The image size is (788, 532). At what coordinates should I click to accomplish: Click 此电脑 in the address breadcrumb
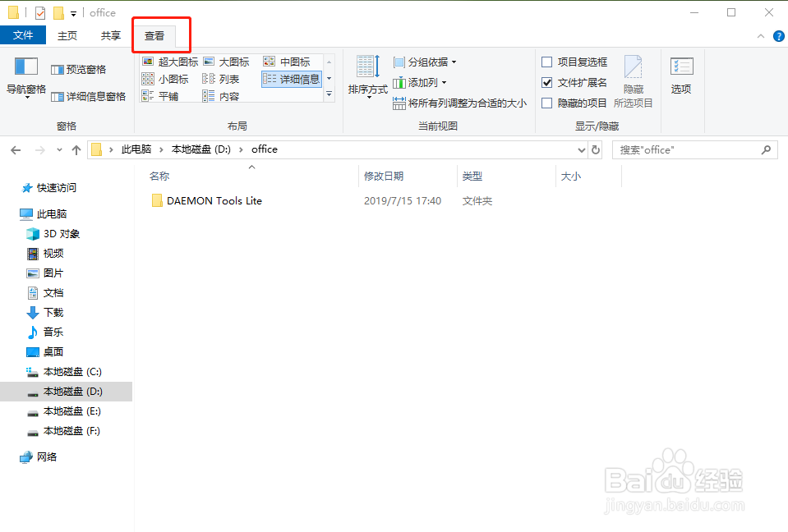tap(136, 149)
